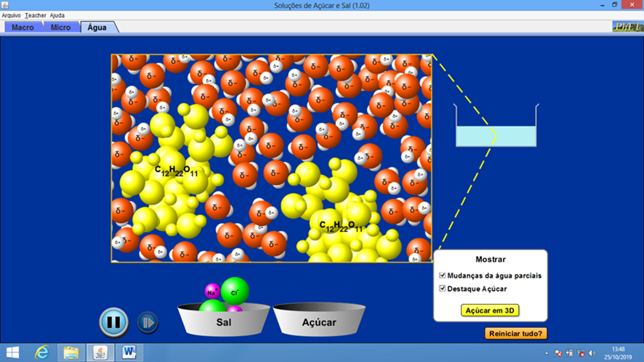The height and width of the screenshot is (362, 644).
Task: Uncheck the Destaque Açúcar checkbox
Action: [x=442, y=289]
